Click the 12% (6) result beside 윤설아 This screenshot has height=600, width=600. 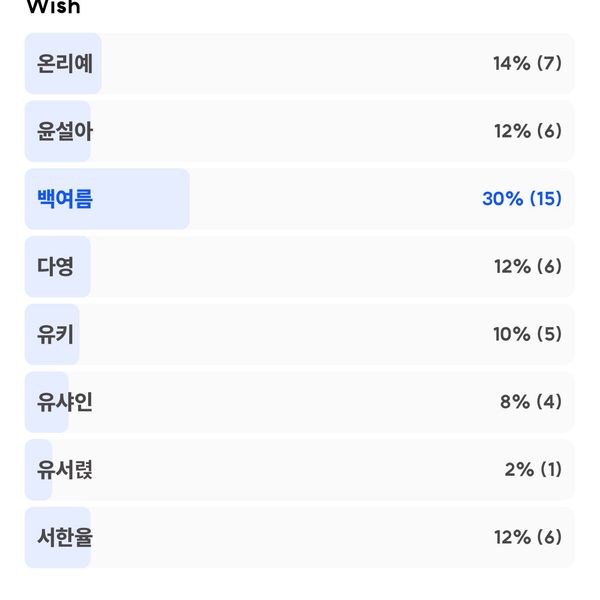(528, 131)
